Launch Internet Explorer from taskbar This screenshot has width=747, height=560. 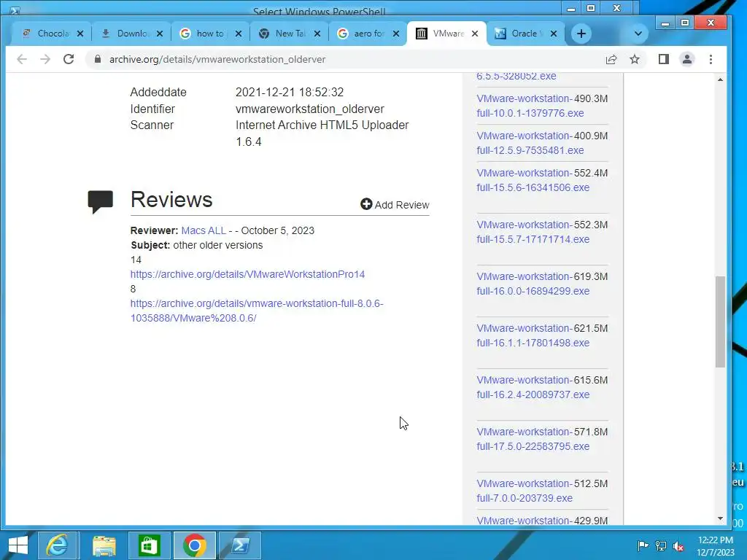[57, 545]
